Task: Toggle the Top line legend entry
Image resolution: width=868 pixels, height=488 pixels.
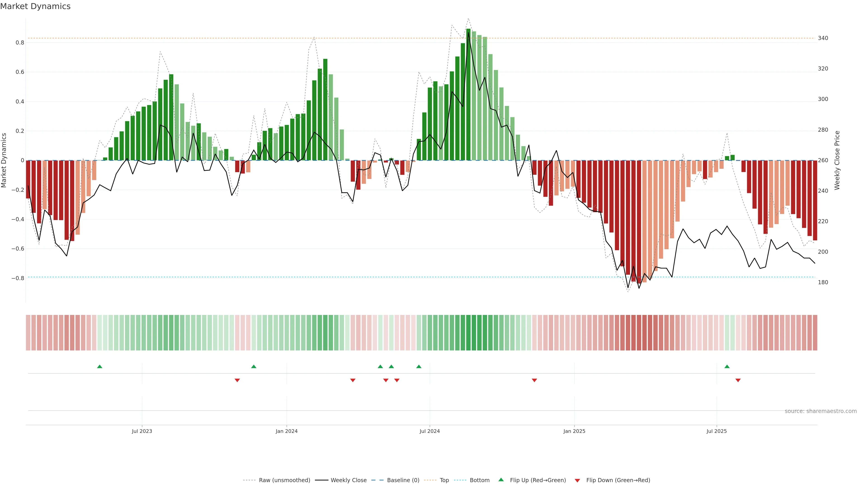Action: [x=444, y=480]
